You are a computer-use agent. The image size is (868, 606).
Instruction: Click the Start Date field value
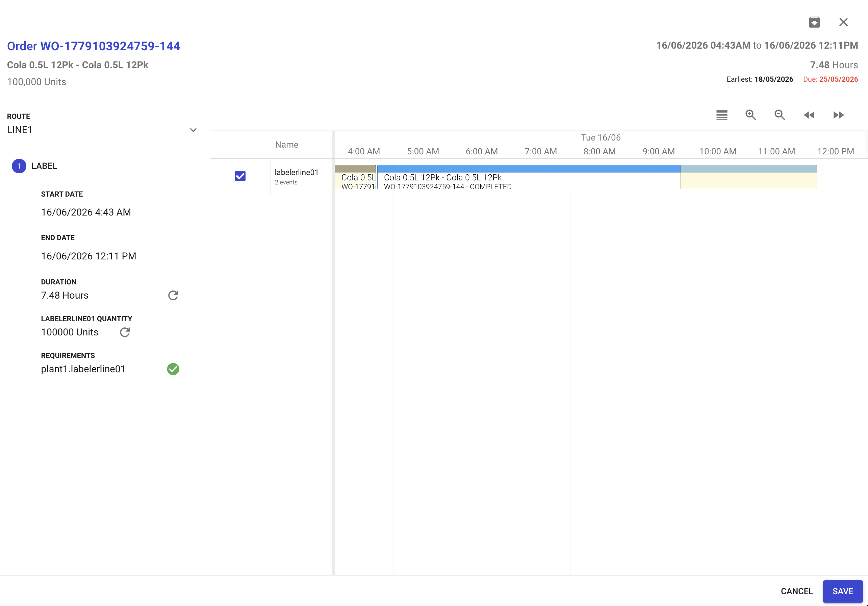[x=86, y=212]
